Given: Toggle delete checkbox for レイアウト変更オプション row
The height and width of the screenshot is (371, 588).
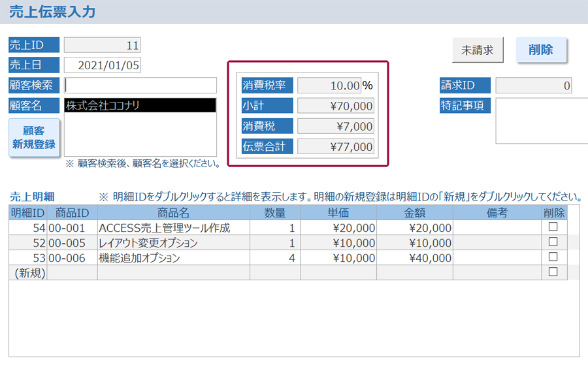Looking at the screenshot, I should 553,242.
